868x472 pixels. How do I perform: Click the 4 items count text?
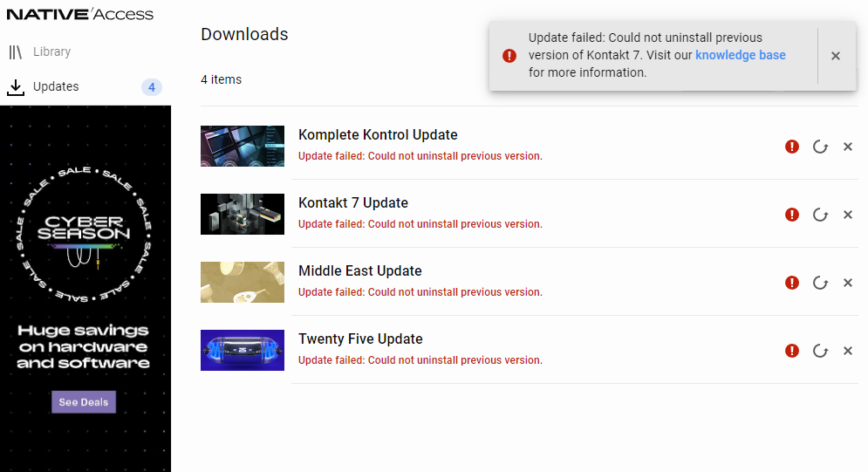221,79
